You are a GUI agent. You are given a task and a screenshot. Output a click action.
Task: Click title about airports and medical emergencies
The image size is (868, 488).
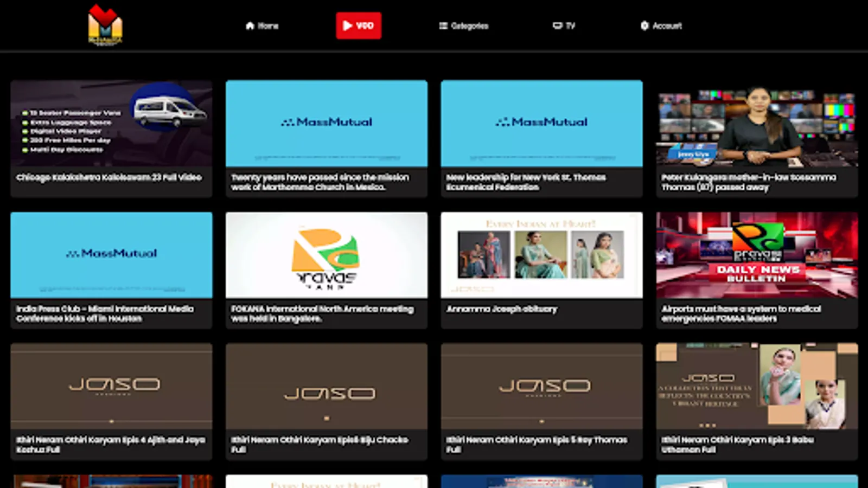coord(741,313)
